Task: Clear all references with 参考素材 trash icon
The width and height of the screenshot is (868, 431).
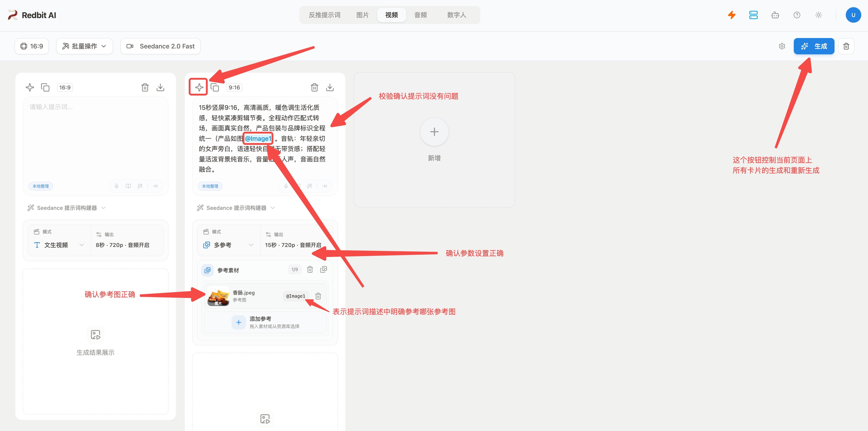Action: (x=310, y=269)
